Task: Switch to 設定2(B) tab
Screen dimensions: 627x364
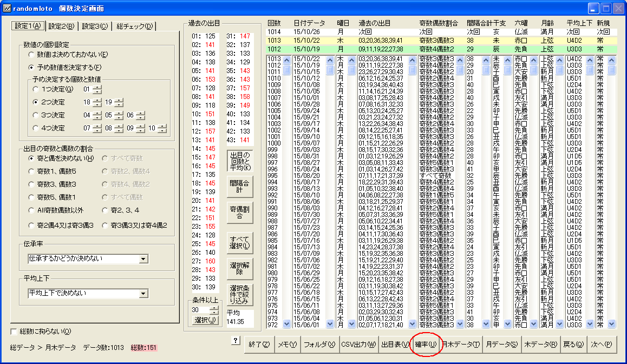Action: point(62,27)
